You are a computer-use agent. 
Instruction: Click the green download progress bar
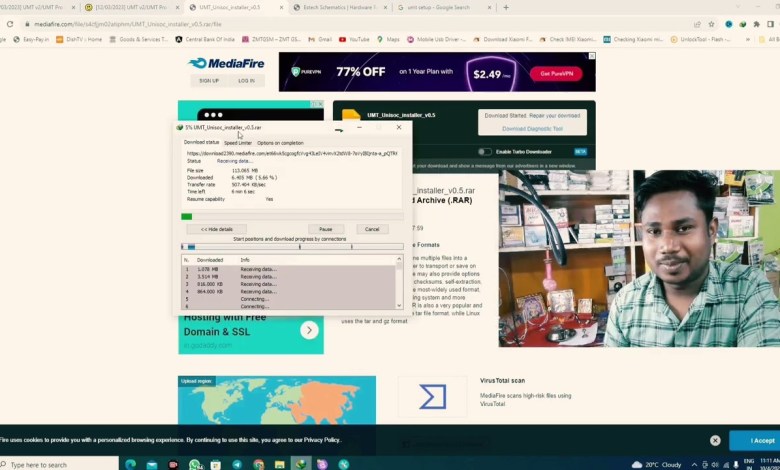[292, 216]
